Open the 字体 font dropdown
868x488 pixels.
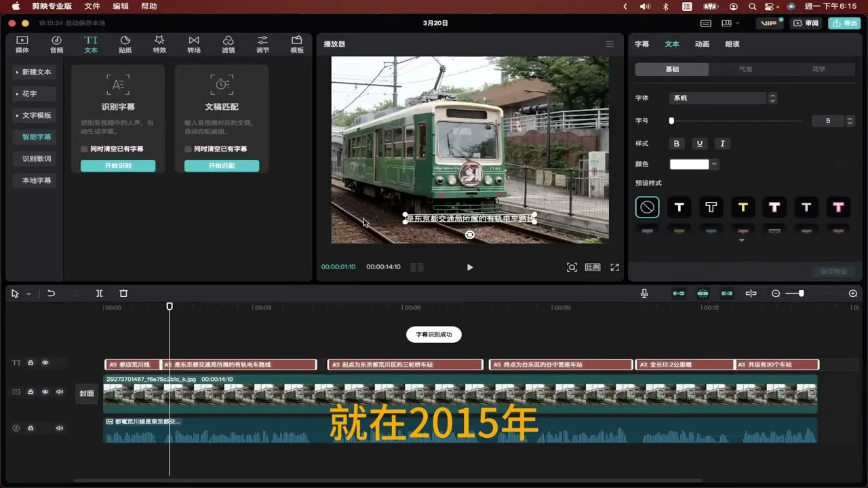pyautogui.click(x=722, y=98)
